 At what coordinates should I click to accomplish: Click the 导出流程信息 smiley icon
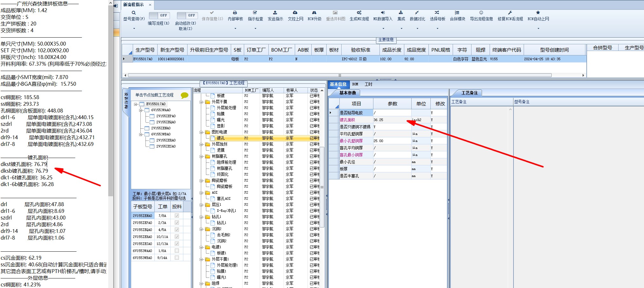coord(481,13)
